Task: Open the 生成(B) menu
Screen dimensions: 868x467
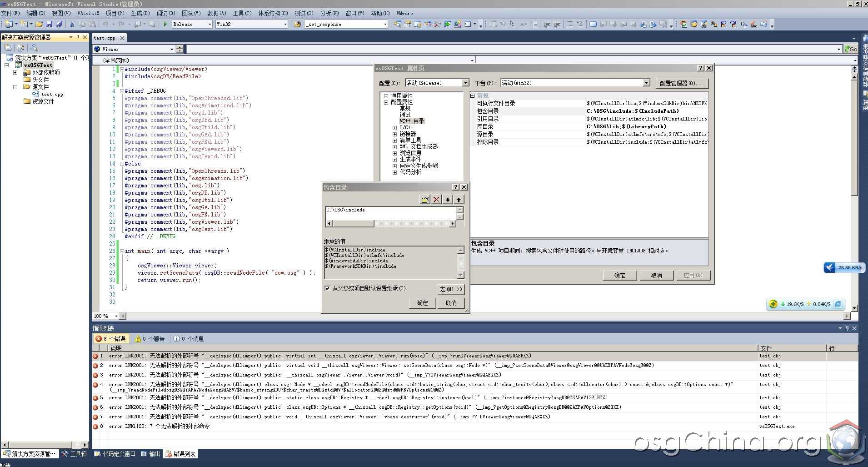Action: [x=140, y=13]
